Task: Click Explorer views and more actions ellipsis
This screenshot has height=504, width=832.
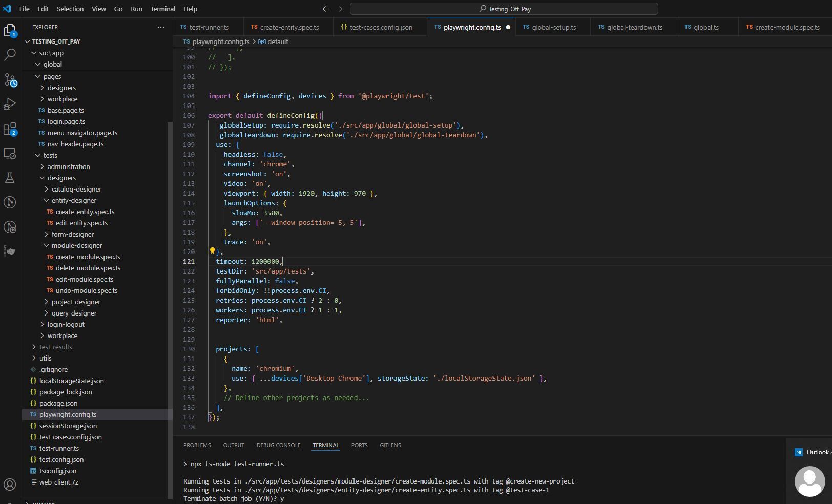Action: 161,27
